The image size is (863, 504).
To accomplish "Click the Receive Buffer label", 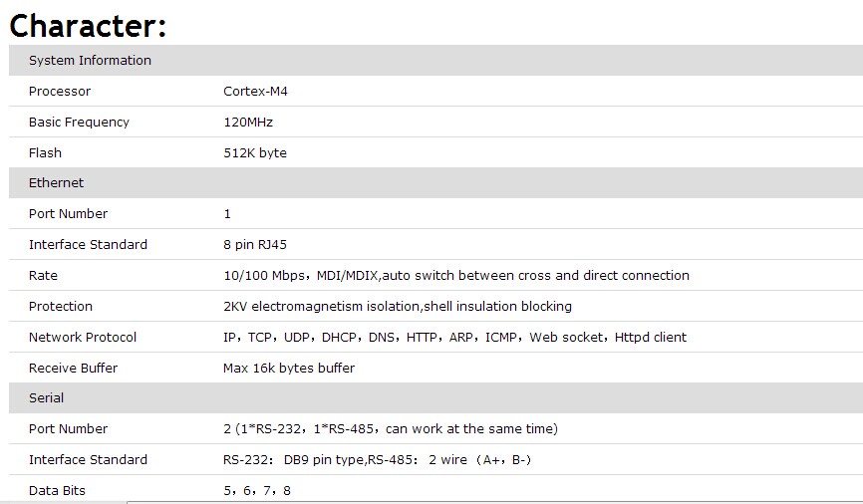I will pos(73,369).
